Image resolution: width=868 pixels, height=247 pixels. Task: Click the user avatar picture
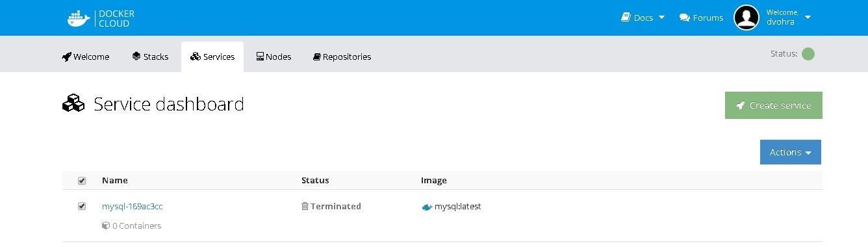747,18
